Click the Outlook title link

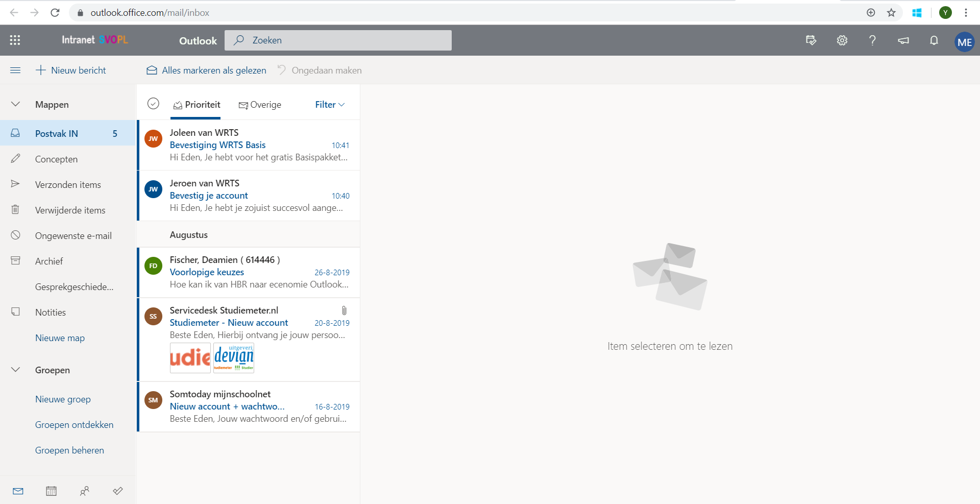[198, 41]
